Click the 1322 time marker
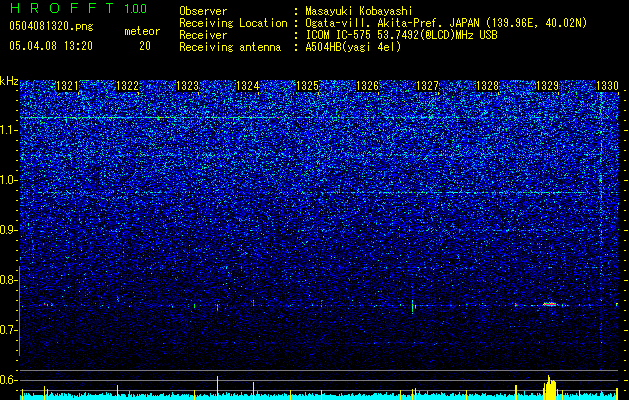This screenshot has height=400, width=629. [x=127, y=86]
